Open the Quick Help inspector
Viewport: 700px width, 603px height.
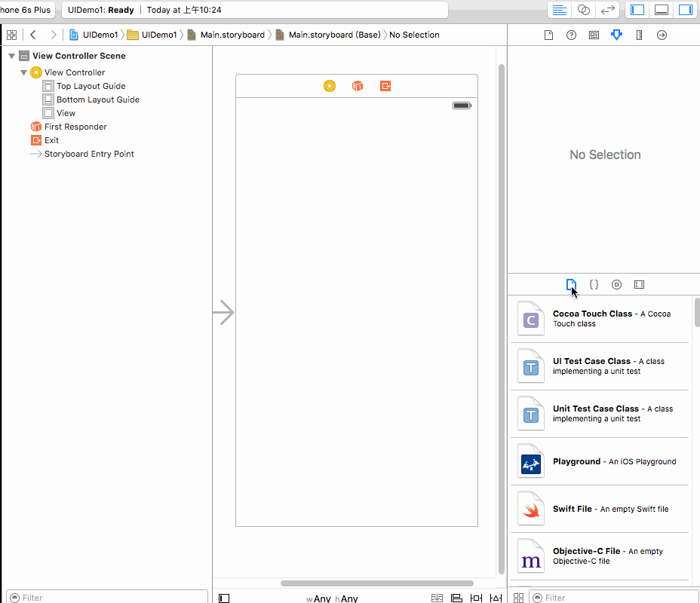point(571,35)
